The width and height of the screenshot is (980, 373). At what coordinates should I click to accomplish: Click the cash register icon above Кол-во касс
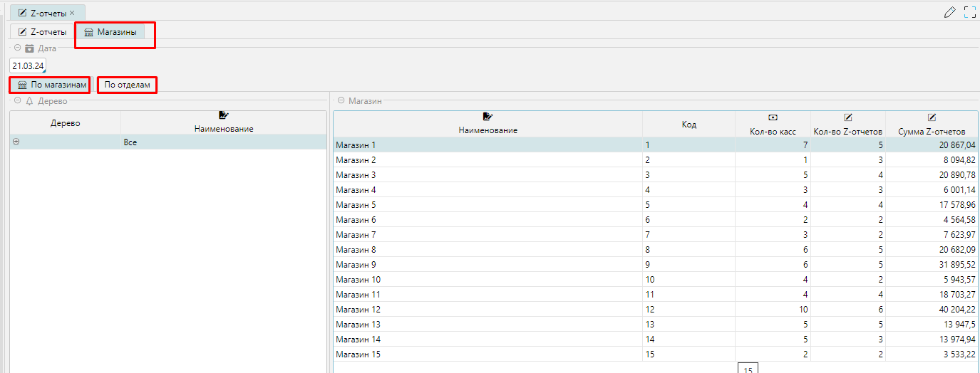pos(773,117)
